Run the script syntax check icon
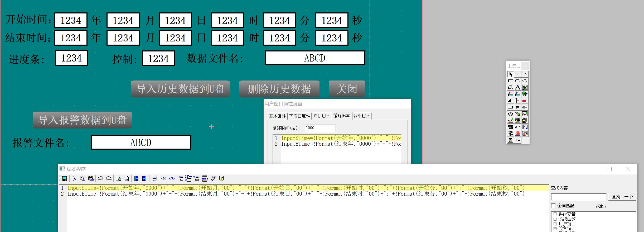Viewport: 644px width, 232px height. (x=213, y=178)
